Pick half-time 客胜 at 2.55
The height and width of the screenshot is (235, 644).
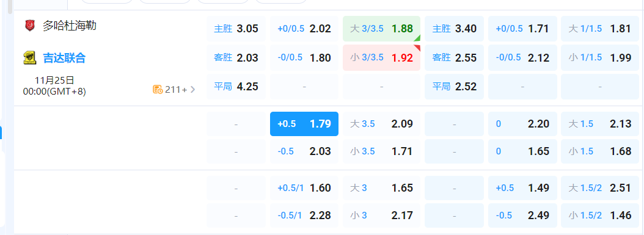point(454,58)
